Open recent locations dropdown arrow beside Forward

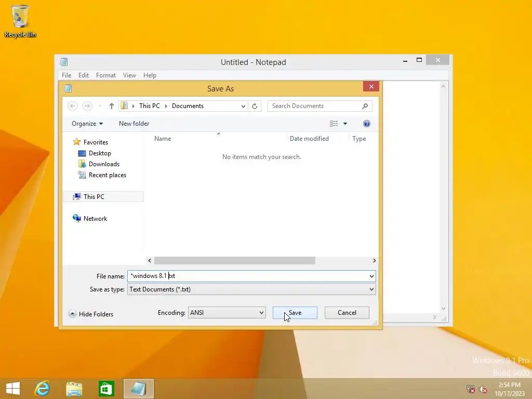click(x=100, y=106)
